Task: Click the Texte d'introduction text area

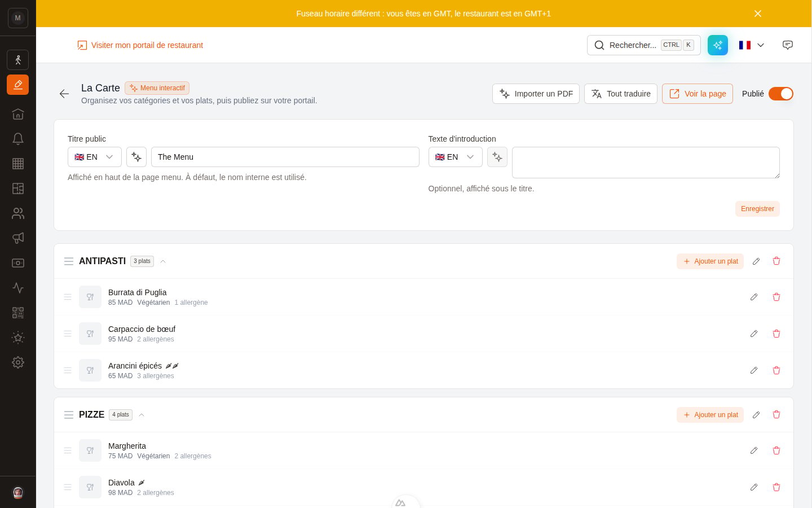Action: pyautogui.click(x=646, y=163)
